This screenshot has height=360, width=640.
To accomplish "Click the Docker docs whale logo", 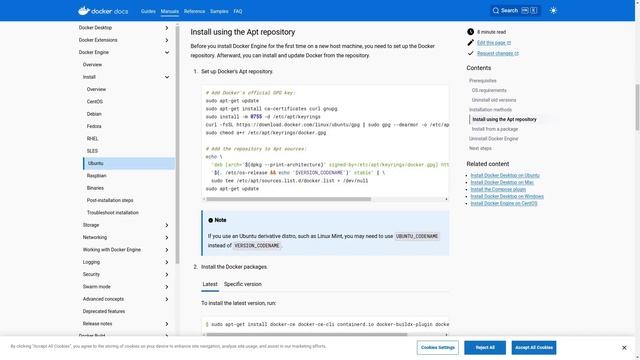I will tap(103, 11).
